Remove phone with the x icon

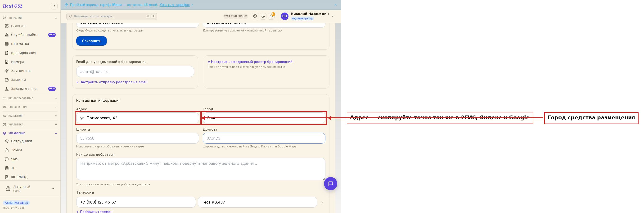(x=322, y=202)
